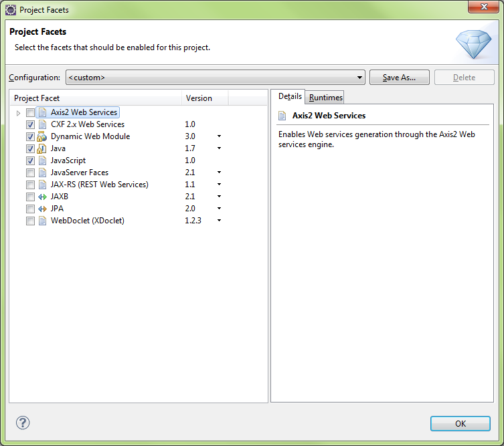
Task: Click the CXF 2.x Web Services document icon
Action: click(42, 124)
